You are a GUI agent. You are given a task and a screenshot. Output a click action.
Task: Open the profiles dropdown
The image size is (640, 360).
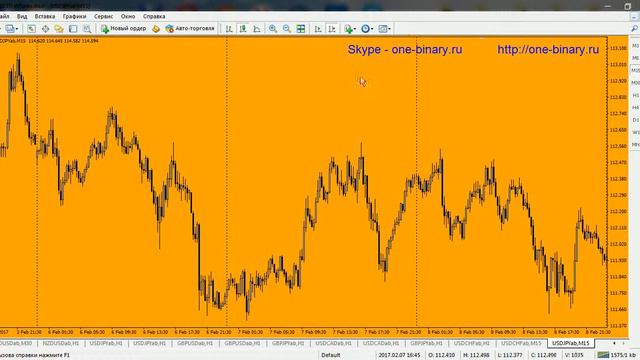coord(11,29)
